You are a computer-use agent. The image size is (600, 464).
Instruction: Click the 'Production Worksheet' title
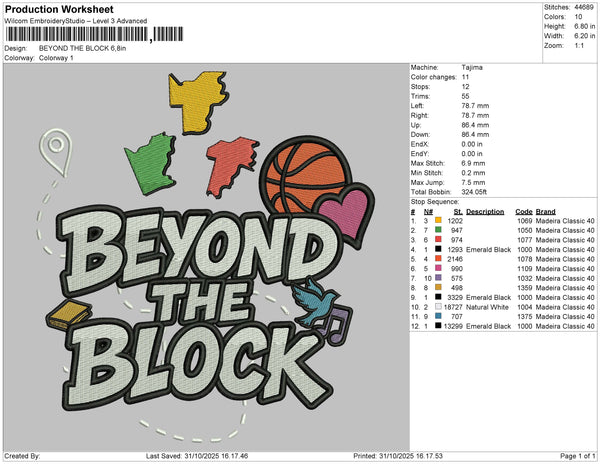pyautogui.click(x=59, y=9)
